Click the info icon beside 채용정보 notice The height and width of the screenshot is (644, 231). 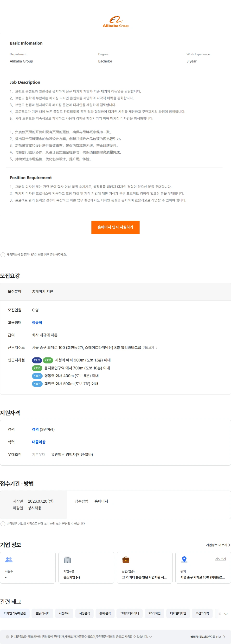coord(3,255)
